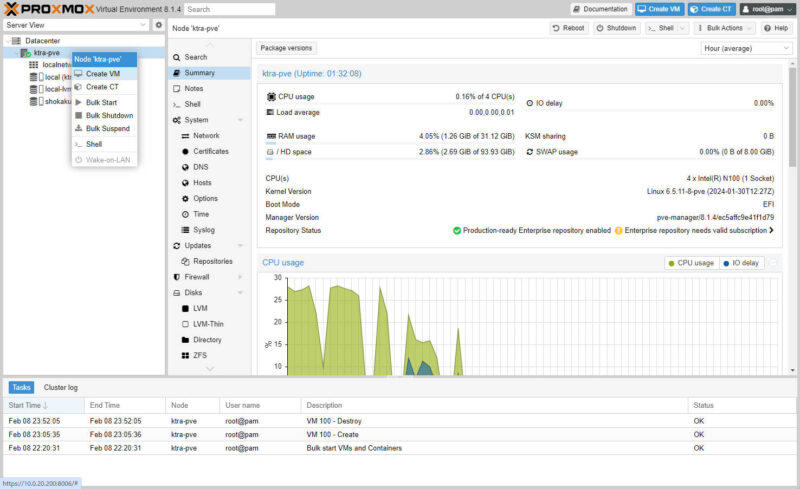
Task: Click the Help button
Action: 776,28
